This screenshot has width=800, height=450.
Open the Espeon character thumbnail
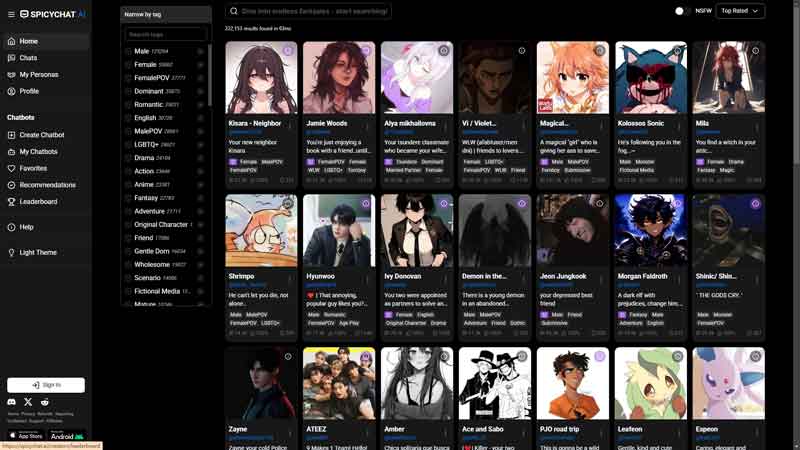[x=729, y=384]
